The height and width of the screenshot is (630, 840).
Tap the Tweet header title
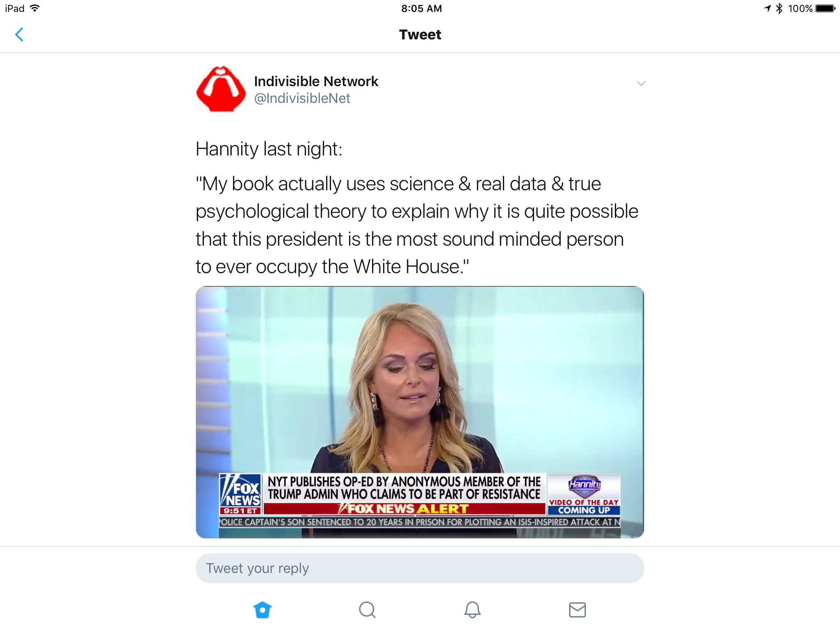pos(420,34)
